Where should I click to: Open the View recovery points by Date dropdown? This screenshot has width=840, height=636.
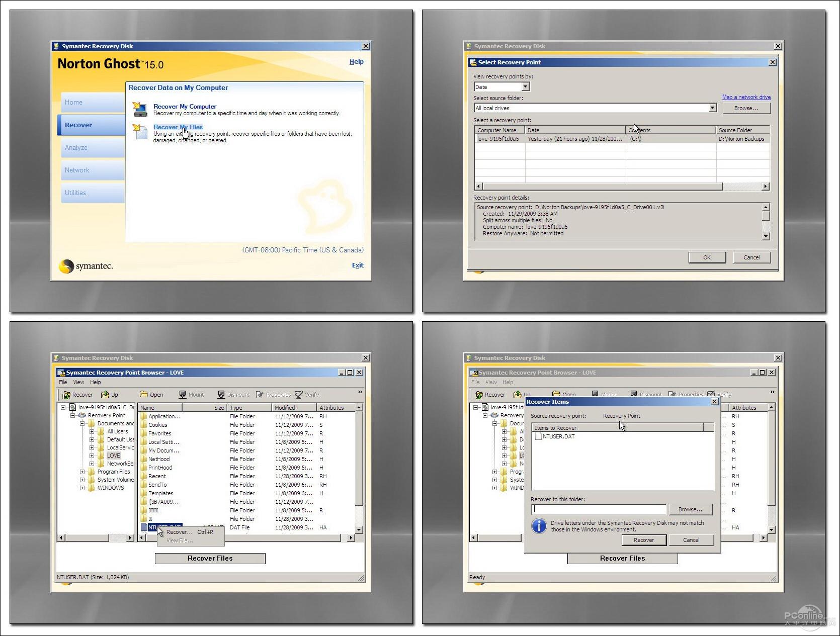(525, 87)
